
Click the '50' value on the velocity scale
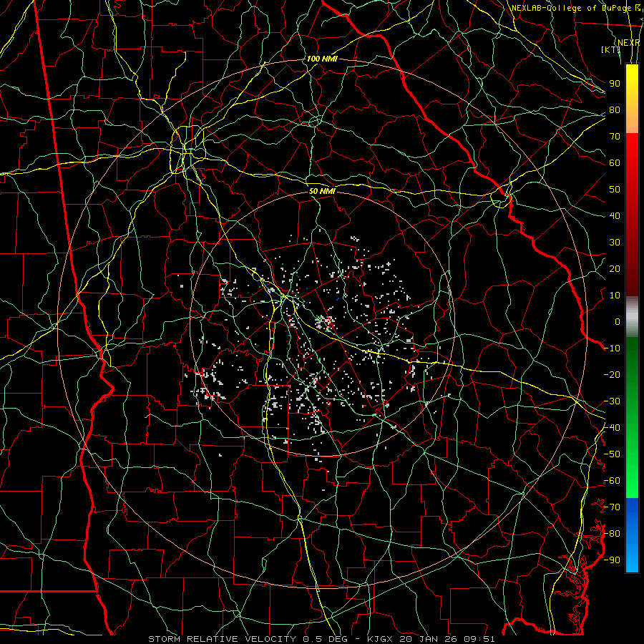615,190
